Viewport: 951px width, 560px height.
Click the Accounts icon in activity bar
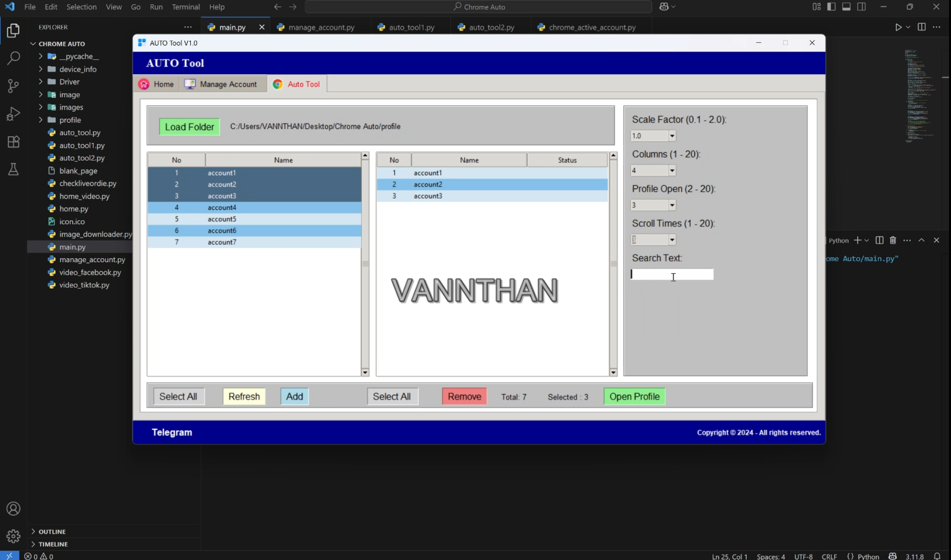tap(13, 509)
